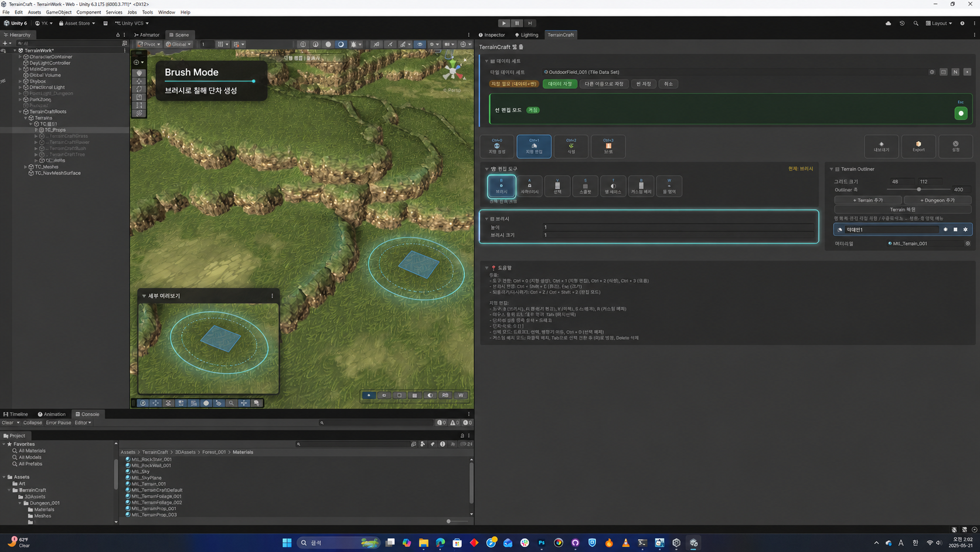980x552 pixels.
Task: Switch to Ctrl+2 vegetation mode
Action: pos(571,146)
